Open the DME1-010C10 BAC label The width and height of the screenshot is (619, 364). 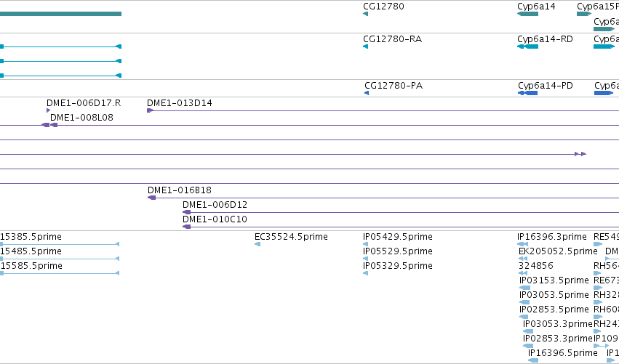point(215,219)
